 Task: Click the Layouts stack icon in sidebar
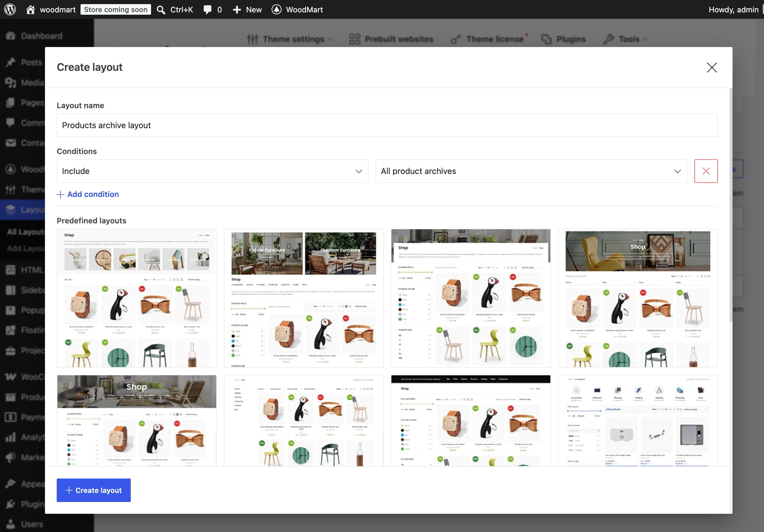point(11,209)
